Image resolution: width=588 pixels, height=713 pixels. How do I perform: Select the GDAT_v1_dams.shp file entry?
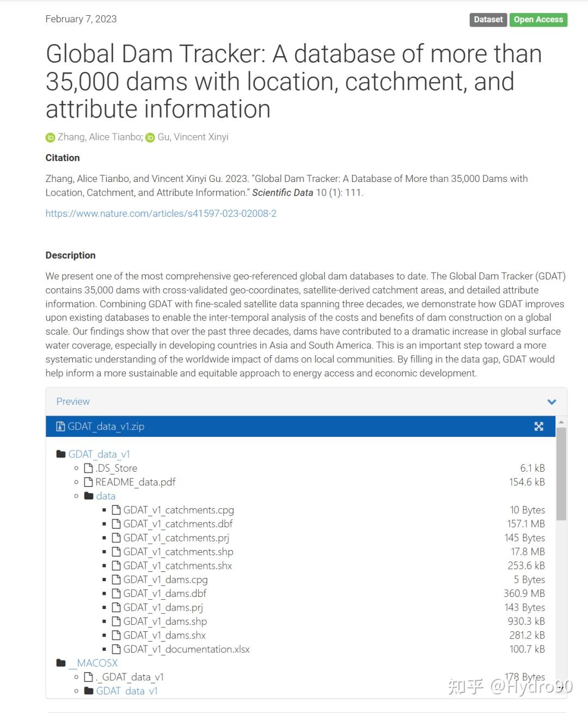(x=164, y=621)
